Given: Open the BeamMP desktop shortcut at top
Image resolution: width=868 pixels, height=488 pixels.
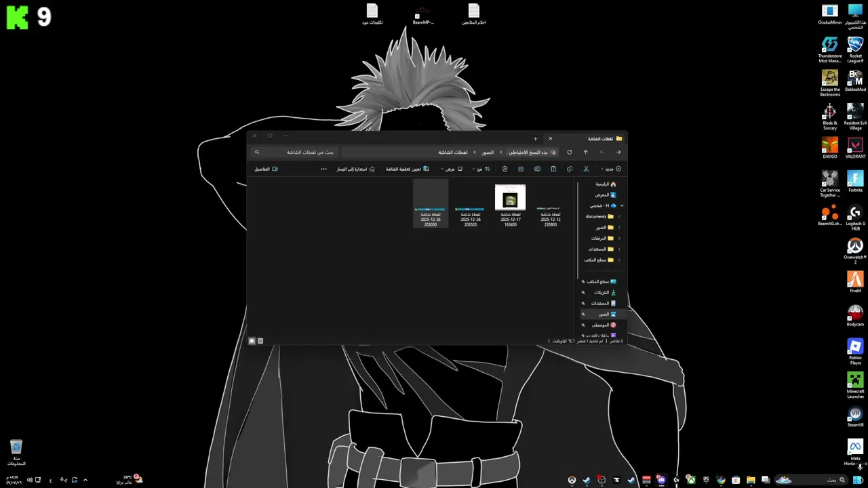Looking at the screenshot, I should click(422, 15).
